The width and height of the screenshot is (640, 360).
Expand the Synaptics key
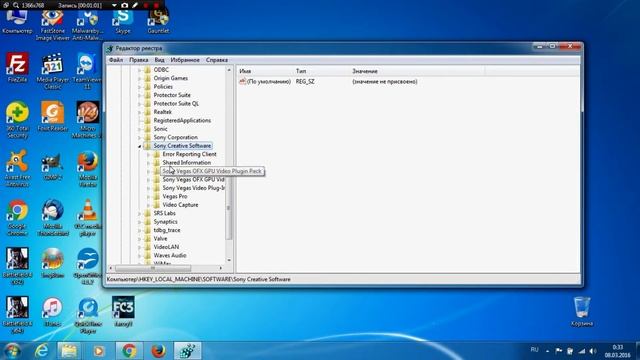click(140, 222)
